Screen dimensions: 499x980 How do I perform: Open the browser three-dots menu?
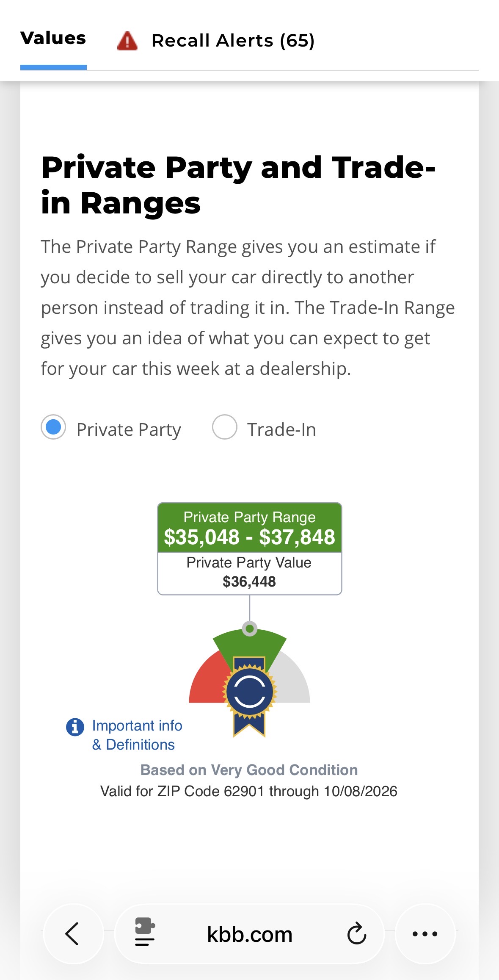coord(425,933)
